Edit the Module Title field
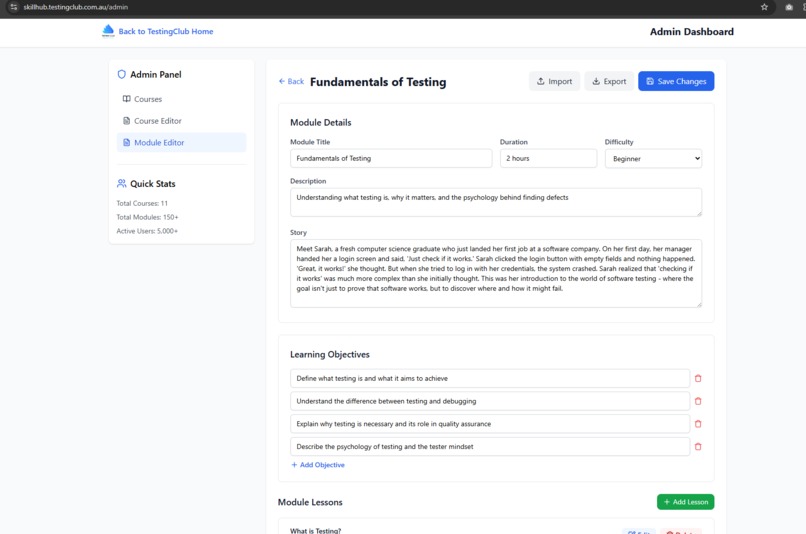 point(391,158)
